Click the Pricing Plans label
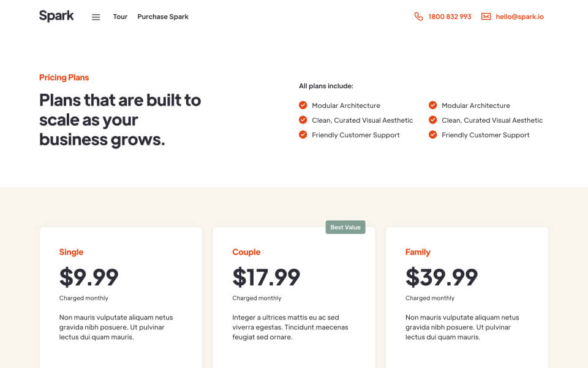 64,77
